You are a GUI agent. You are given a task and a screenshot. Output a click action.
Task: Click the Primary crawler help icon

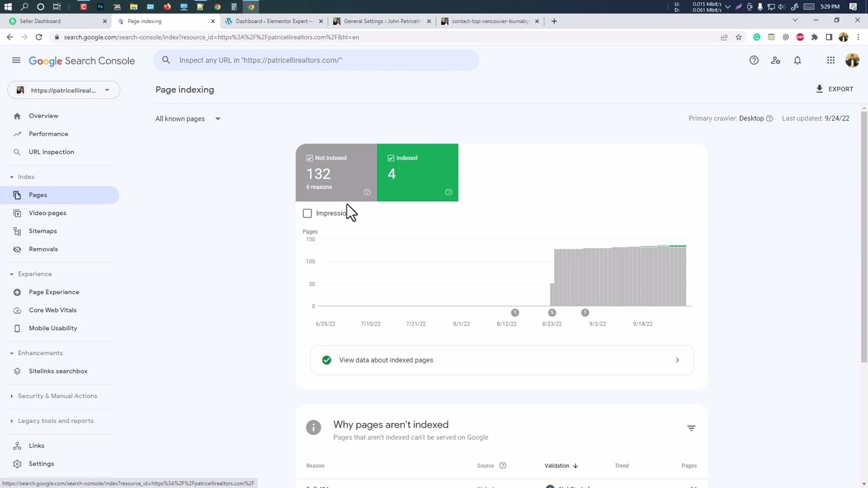point(769,119)
